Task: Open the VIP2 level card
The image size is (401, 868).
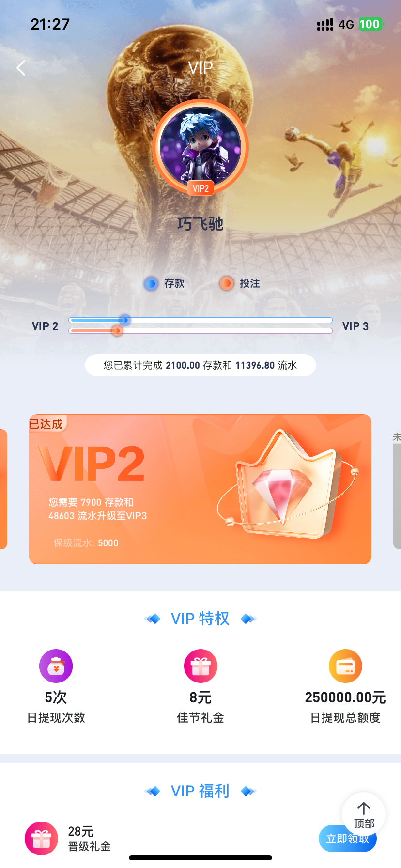Action: 200,489
